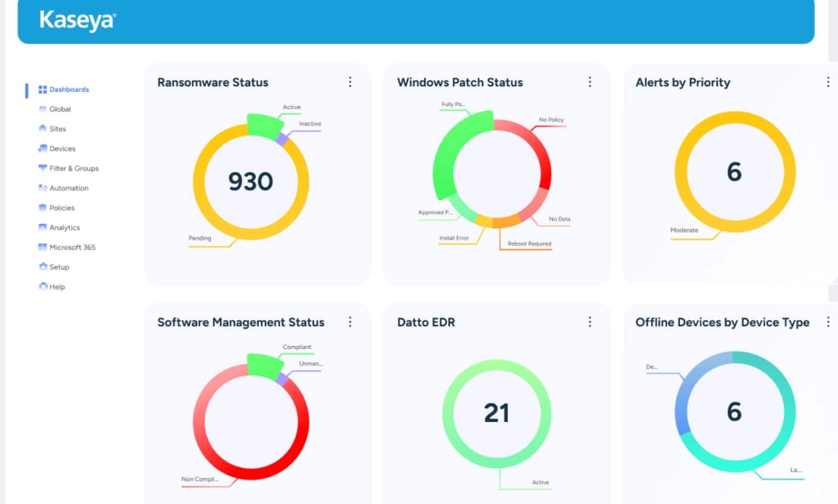Click the Setup gear icon
Image resolution: width=838 pixels, height=504 pixels.
[43, 267]
